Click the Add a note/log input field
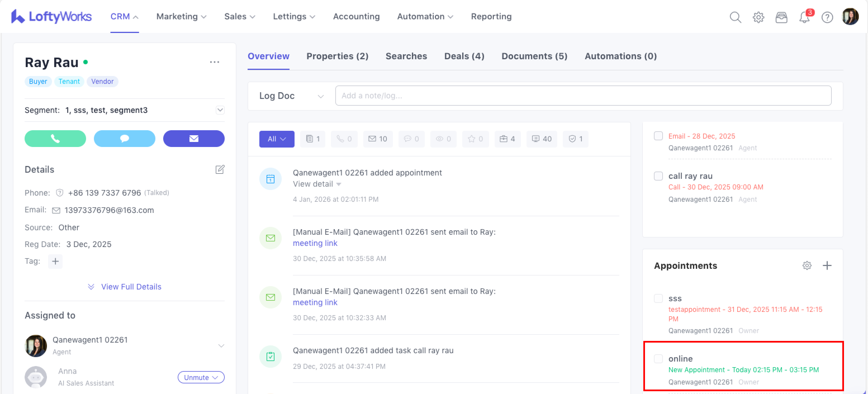 point(583,96)
